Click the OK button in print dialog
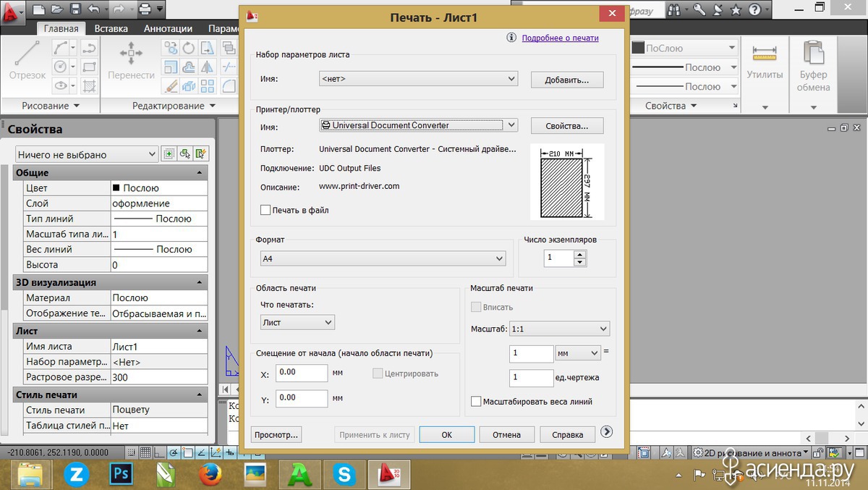868x490 pixels. coord(447,435)
